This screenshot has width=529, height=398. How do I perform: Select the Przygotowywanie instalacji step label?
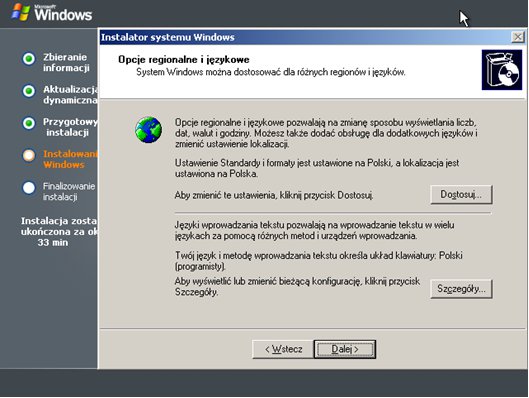pos(70,127)
